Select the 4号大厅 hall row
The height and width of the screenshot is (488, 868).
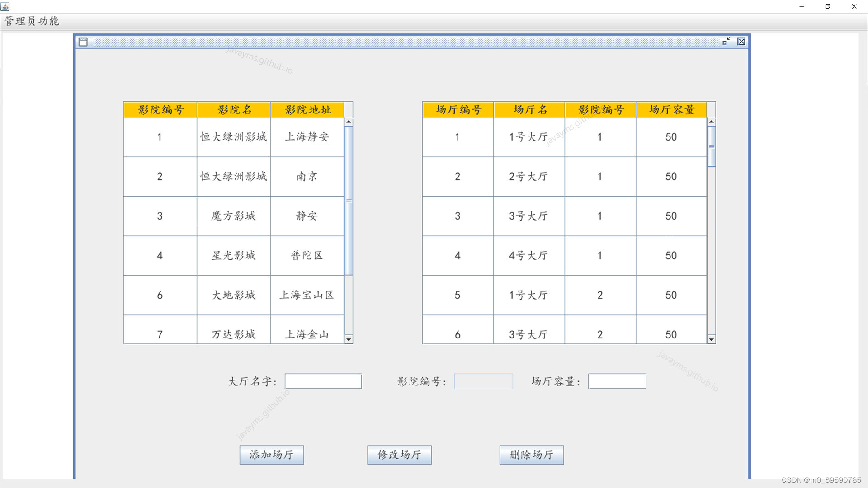564,255
